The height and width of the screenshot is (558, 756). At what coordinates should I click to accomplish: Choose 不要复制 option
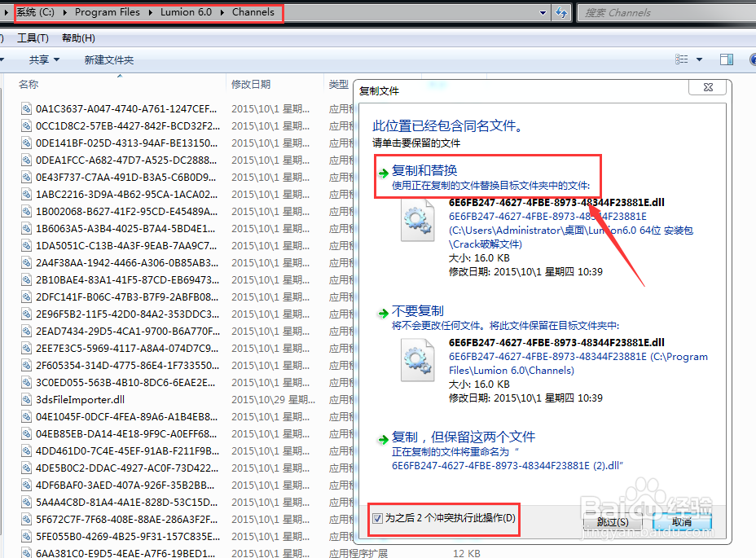418,310
